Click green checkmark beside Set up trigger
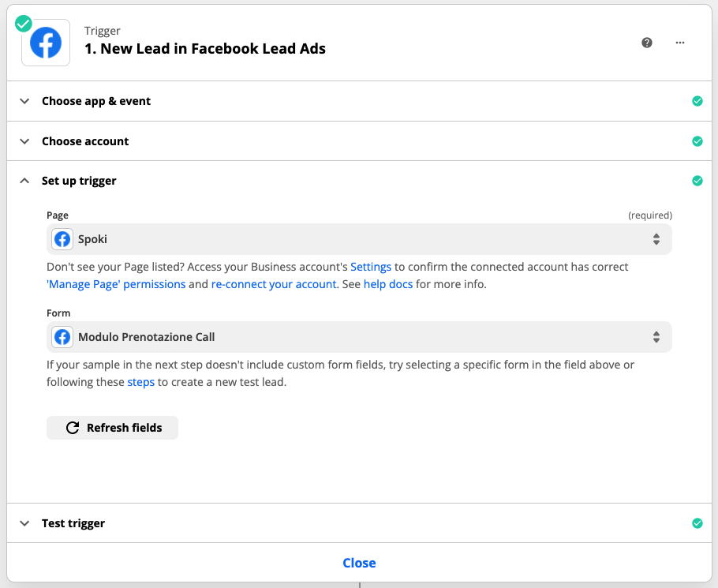 pos(697,181)
